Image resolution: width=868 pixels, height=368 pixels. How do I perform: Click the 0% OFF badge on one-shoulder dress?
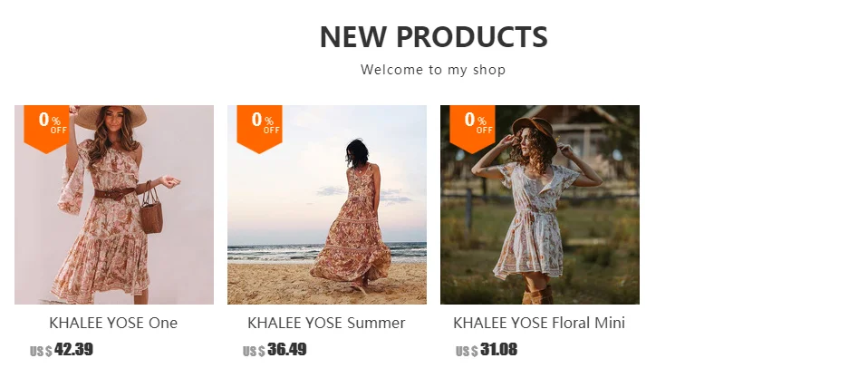click(46, 129)
